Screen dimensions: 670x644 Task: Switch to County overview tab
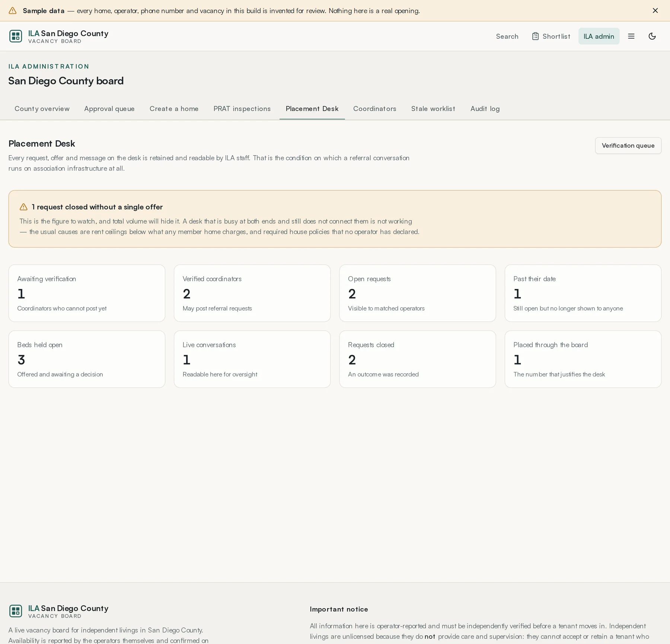pos(42,109)
